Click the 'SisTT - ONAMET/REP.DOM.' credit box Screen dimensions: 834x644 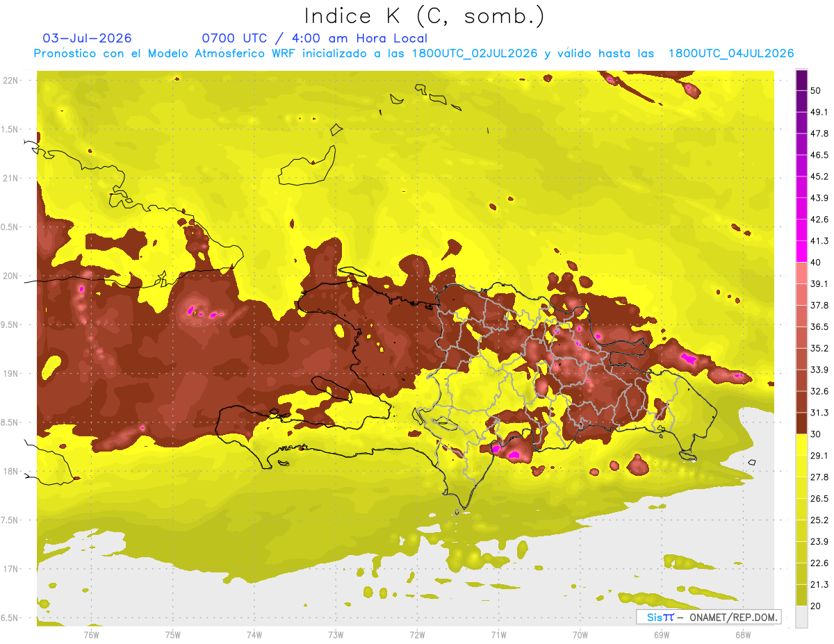(708, 617)
